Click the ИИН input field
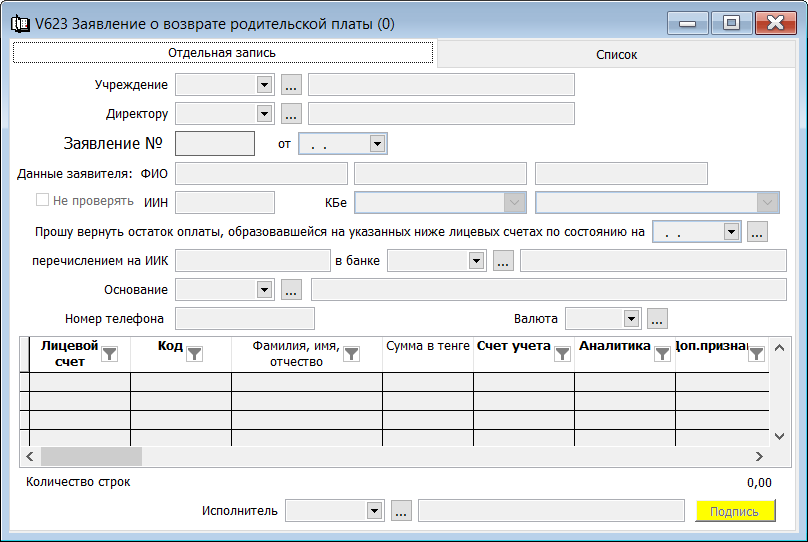 point(225,202)
